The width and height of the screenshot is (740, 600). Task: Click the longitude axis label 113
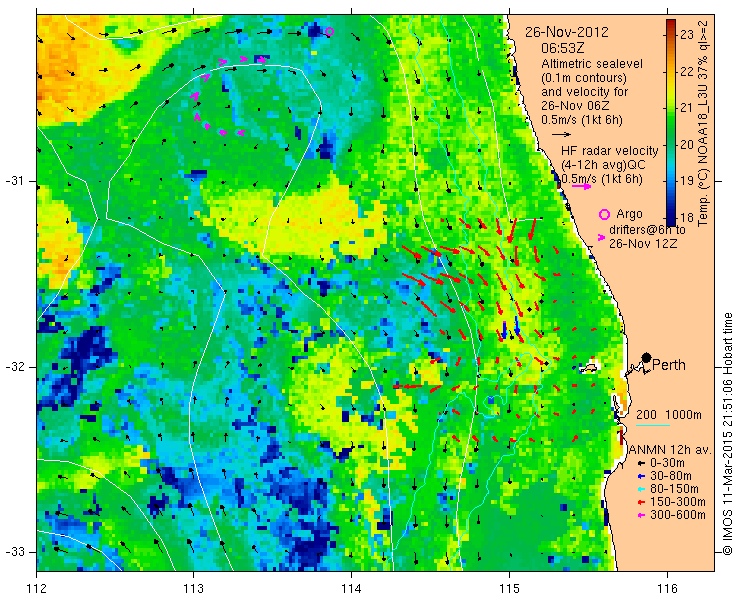click(x=194, y=589)
